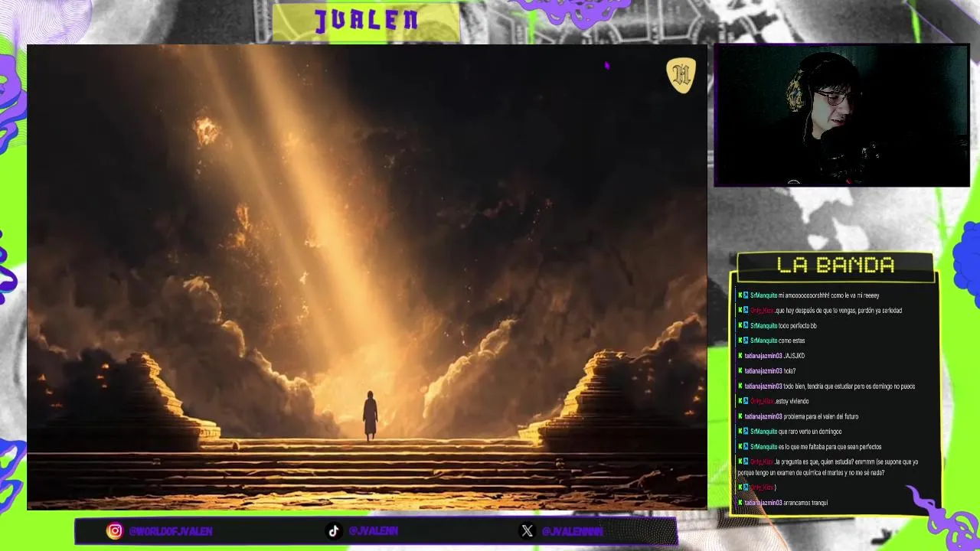980x551 pixels.
Task: Click the TikTok logo icon
Action: click(334, 530)
